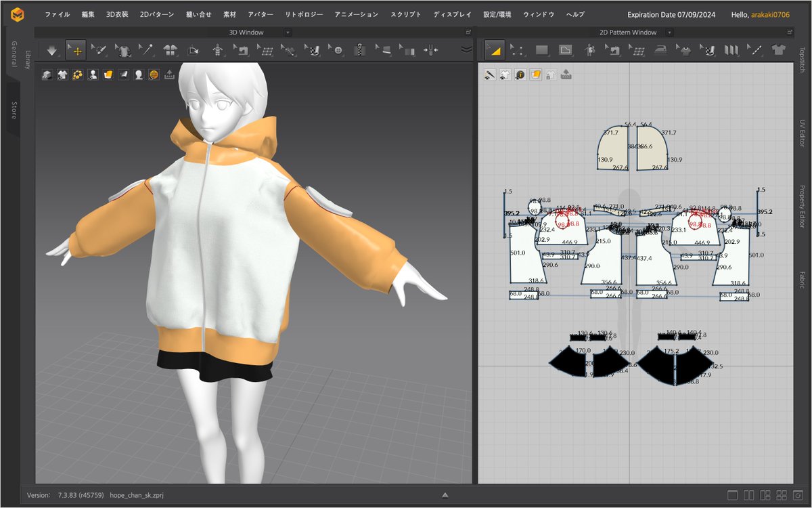Image resolution: width=812 pixels, height=508 pixels.
Task: Click the t-shirt icon ending the 2D toolbar
Action: (778, 49)
